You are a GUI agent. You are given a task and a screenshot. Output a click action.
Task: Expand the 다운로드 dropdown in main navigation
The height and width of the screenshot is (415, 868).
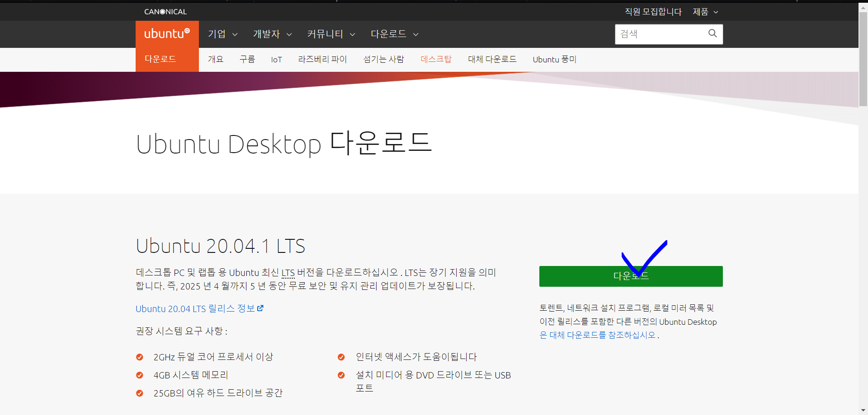(x=394, y=34)
